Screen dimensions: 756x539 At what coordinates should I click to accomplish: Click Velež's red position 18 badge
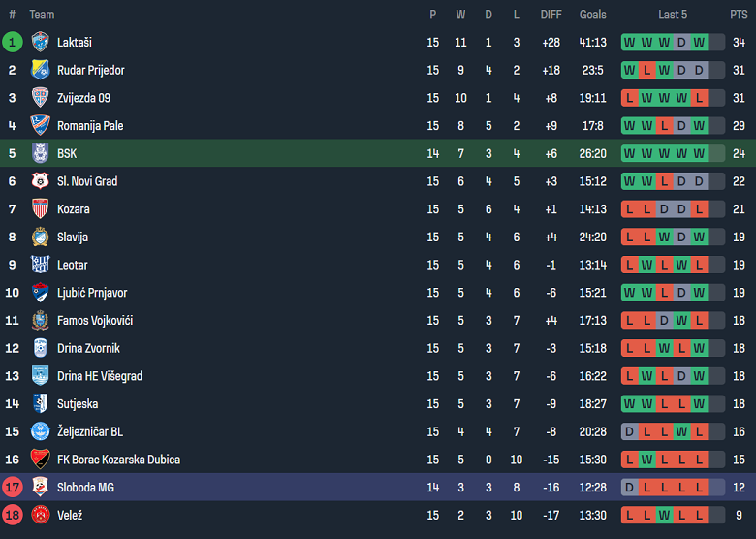(x=13, y=515)
